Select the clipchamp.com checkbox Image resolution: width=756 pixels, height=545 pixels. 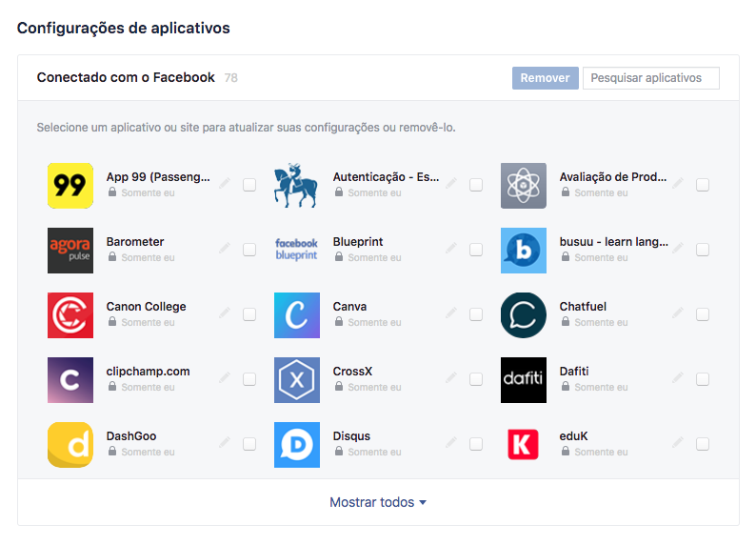click(x=249, y=379)
